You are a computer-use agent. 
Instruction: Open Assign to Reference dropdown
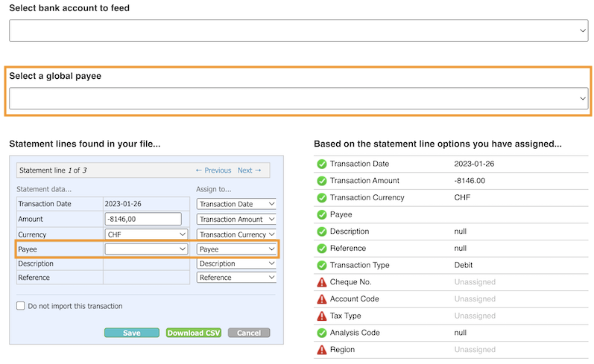click(x=236, y=278)
